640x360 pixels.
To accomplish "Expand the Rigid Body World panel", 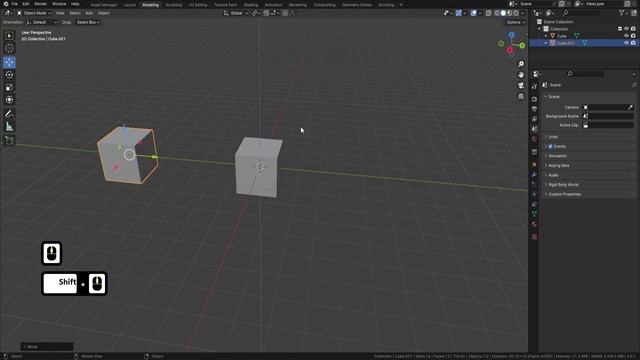I will tap(589, 185).
